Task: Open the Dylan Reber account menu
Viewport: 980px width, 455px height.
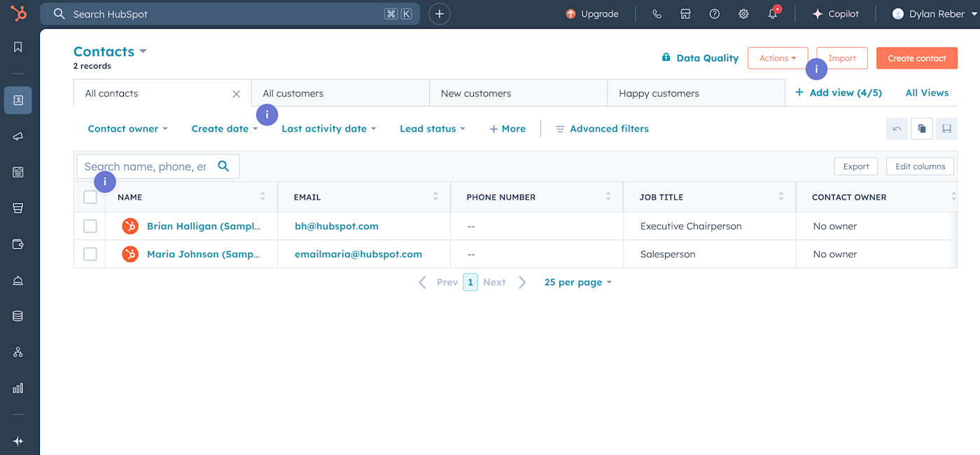Action: (934, 14)
